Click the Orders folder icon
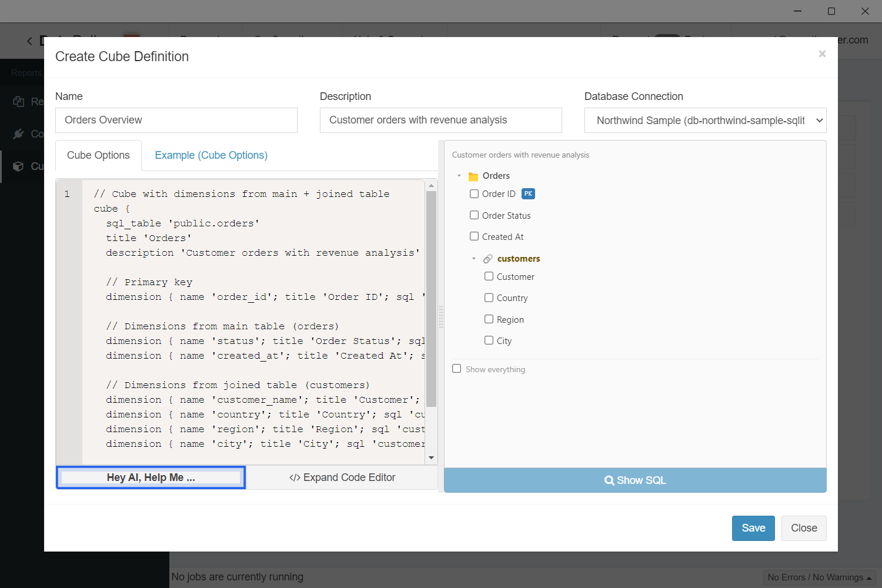 click(473, 176)
